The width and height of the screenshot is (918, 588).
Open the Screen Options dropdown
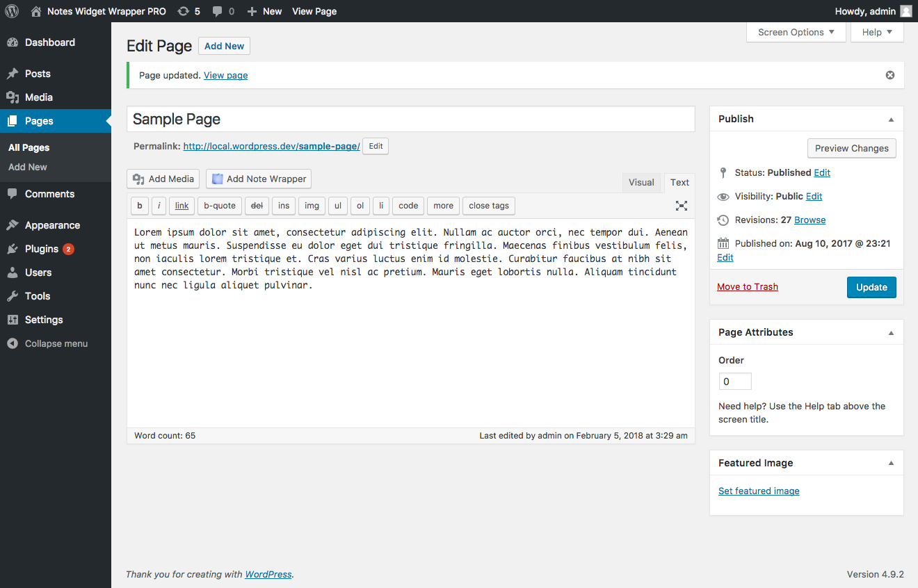point(795,32)
